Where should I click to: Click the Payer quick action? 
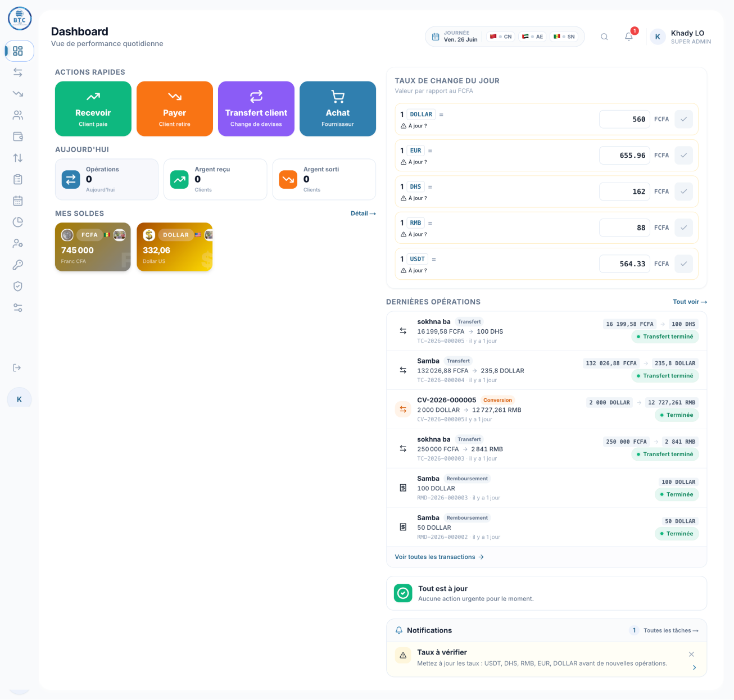point(175,108)
